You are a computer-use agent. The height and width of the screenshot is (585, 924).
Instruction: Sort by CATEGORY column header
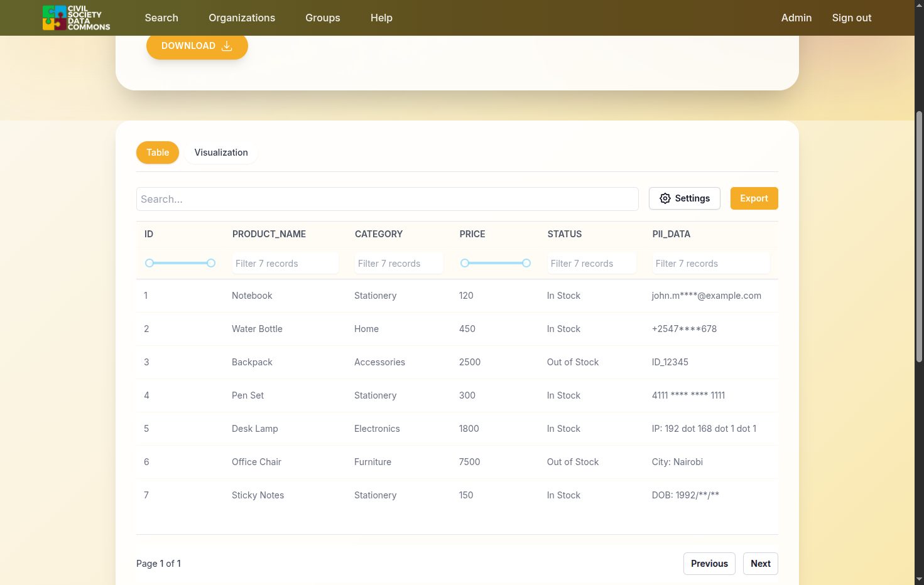379,234
